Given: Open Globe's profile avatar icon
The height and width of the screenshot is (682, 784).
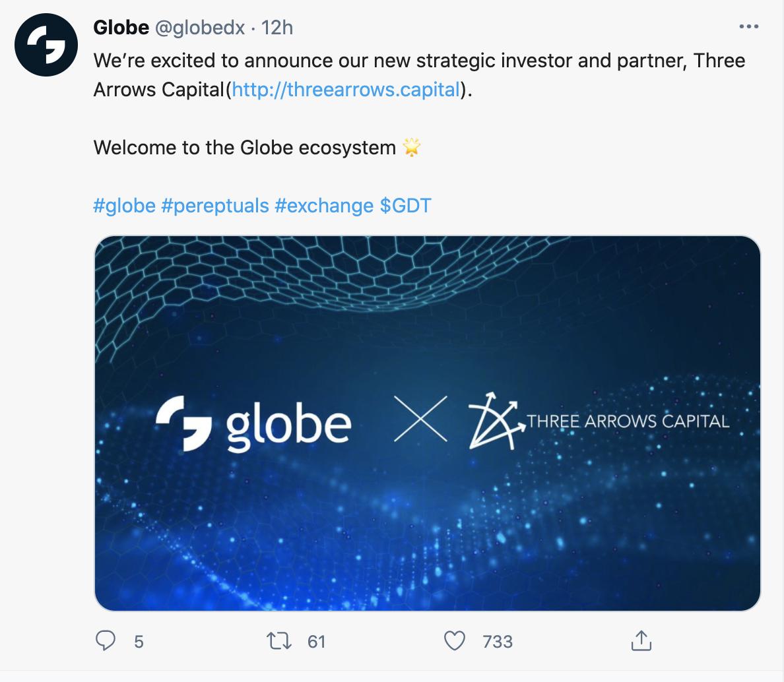Looking at the screenshot, I should tap(46, 44).
